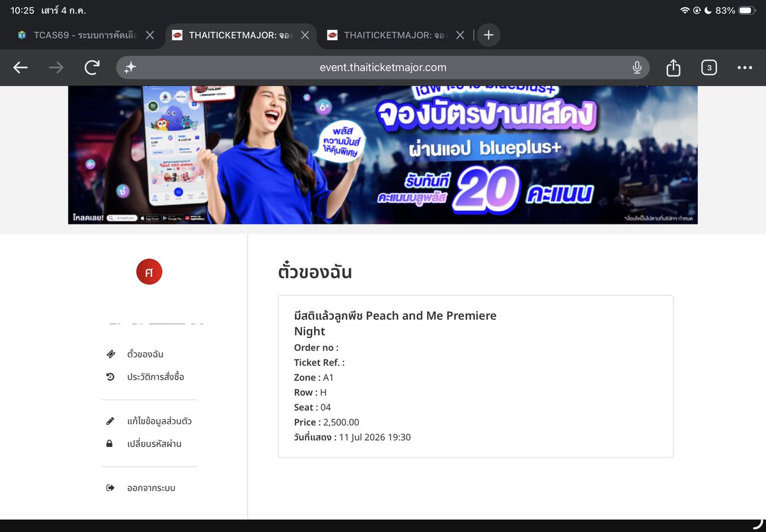This screenshot has height=532, width=766.
Task: Open tab switcher showing 3 tabs
Action: point(709,68)
